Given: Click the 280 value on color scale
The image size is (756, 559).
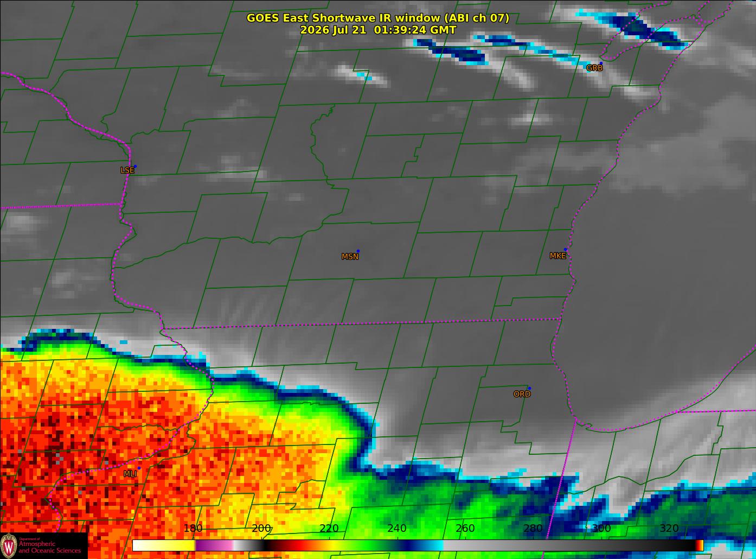Looking at the screenshot, I should pyautogui.click(x=533, y=529).
